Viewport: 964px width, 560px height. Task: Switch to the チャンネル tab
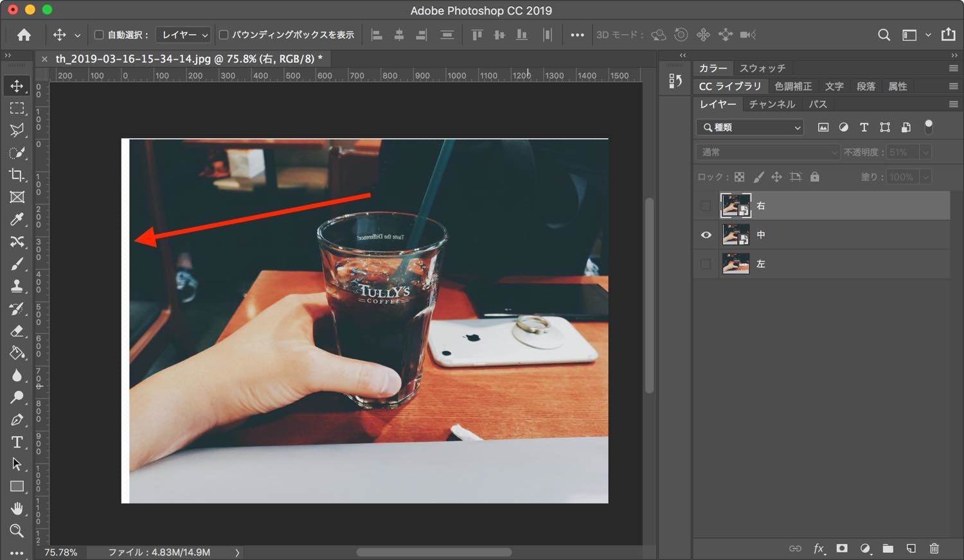(x=772, y=104)
